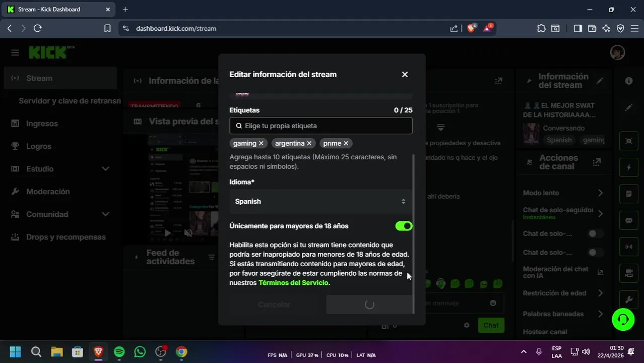The image size is (644, 363).
Task: Click Hostear canal
Action: click(545, 332)
